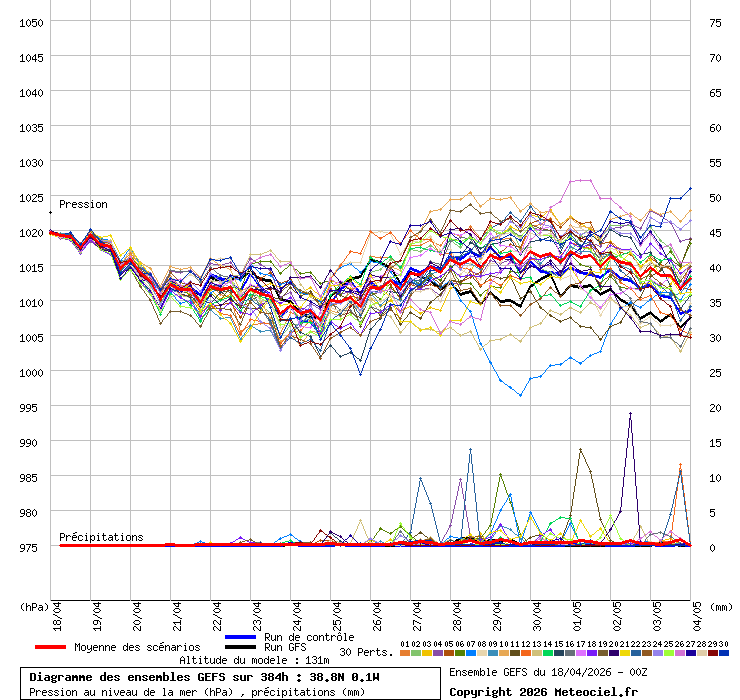
Task: Select perturbation 21 yellow legend swatch
Action: click(624, 652)
